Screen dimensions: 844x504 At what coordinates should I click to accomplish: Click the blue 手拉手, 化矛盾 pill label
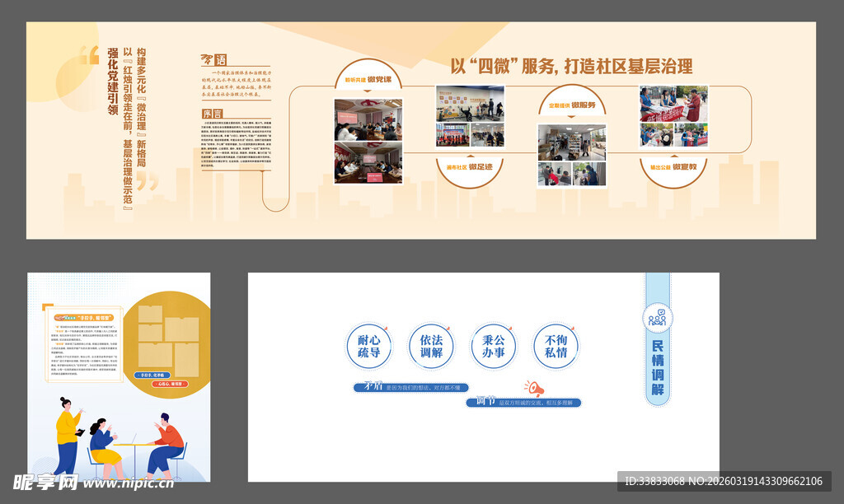pos(153,373)
